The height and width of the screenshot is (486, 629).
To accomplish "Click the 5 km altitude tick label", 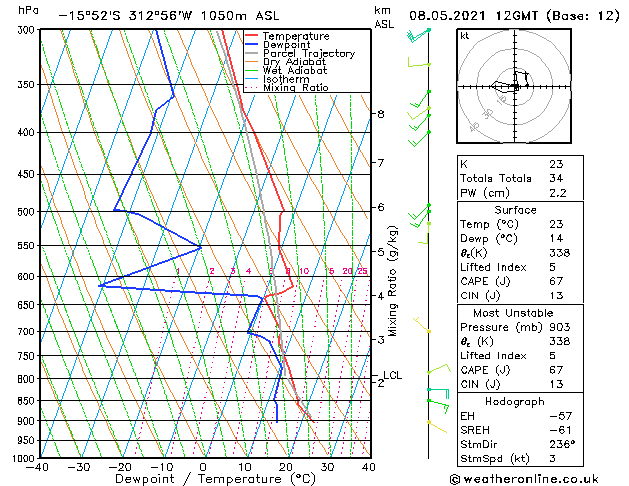I will point(381,252).
